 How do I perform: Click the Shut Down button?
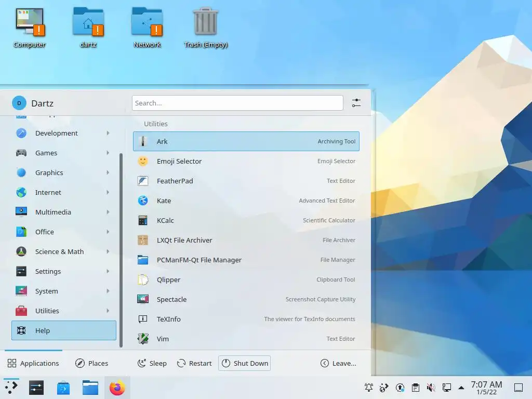click(x=245, y=363)
